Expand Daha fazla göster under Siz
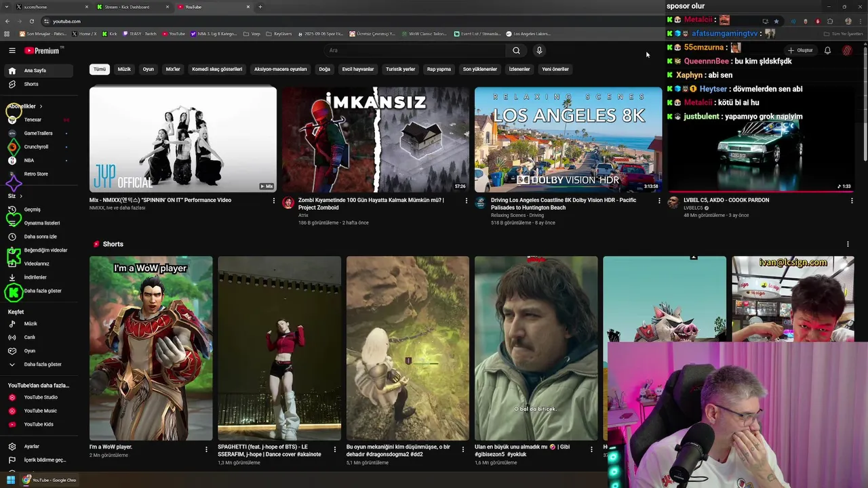Image resolution: width=868 pixels, height=488 pixels. (x=41, y=291)
